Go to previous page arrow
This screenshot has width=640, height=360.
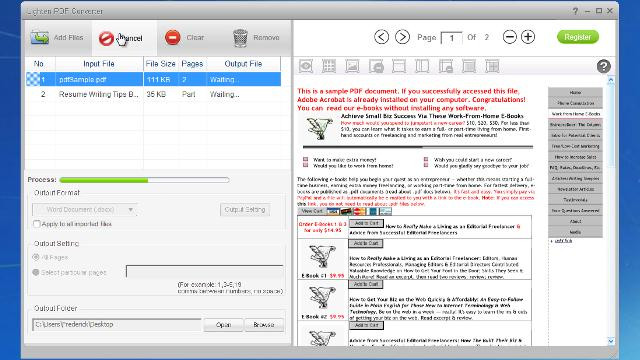pos(381,37)
